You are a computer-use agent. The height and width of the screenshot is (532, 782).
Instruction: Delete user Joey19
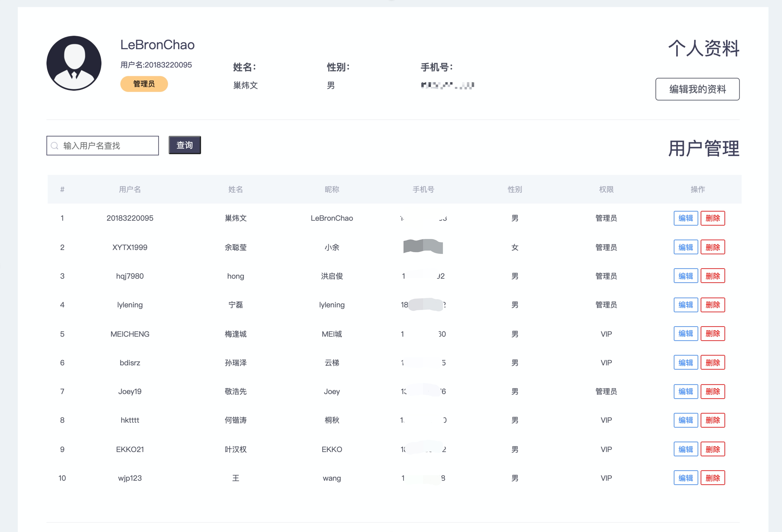713,391
